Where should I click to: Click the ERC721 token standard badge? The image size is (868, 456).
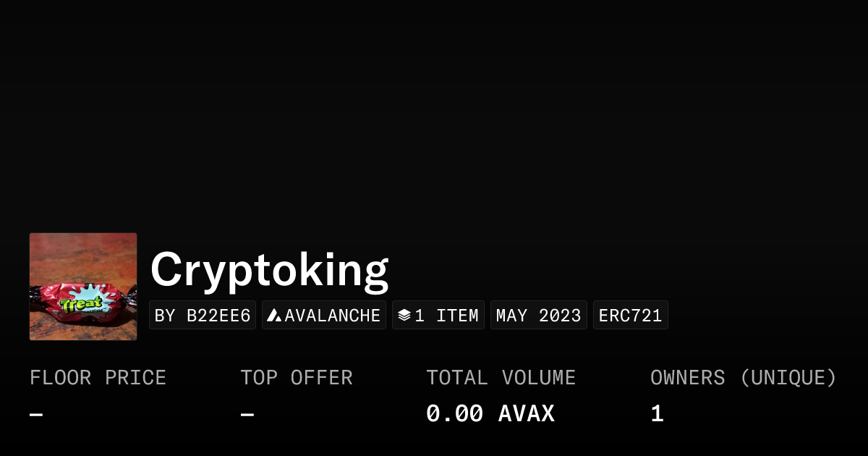[x=630, y=314]
